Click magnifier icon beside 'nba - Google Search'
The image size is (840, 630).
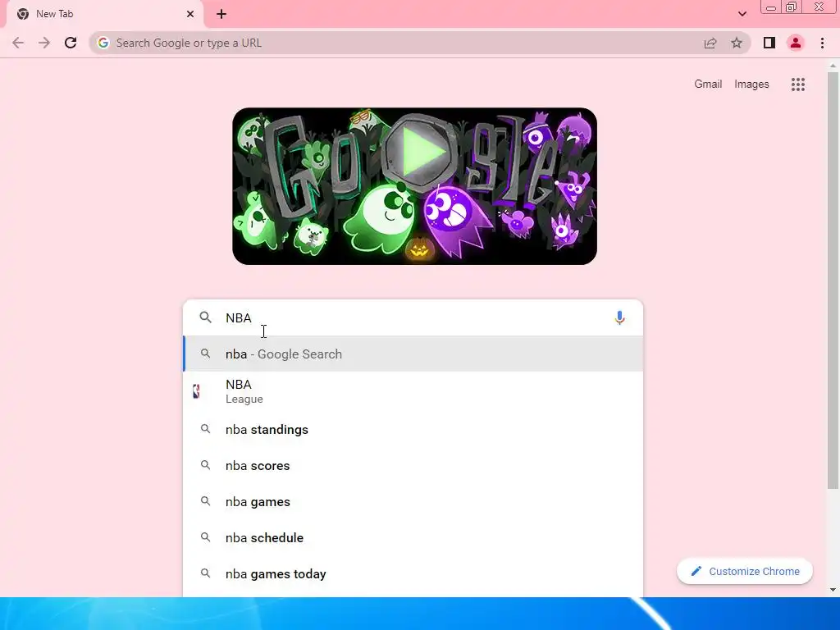pyautogui.click(x=205, y=354)
